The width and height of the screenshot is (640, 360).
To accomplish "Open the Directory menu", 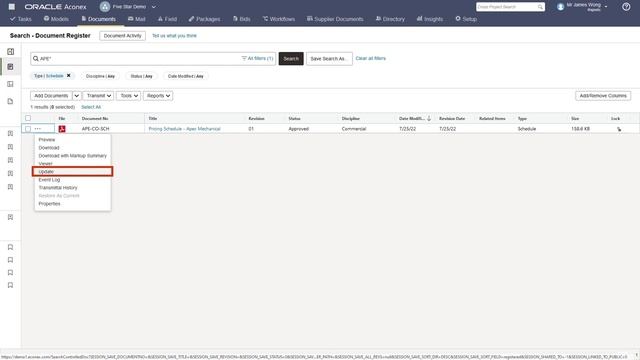I will (x=390, y=19).
